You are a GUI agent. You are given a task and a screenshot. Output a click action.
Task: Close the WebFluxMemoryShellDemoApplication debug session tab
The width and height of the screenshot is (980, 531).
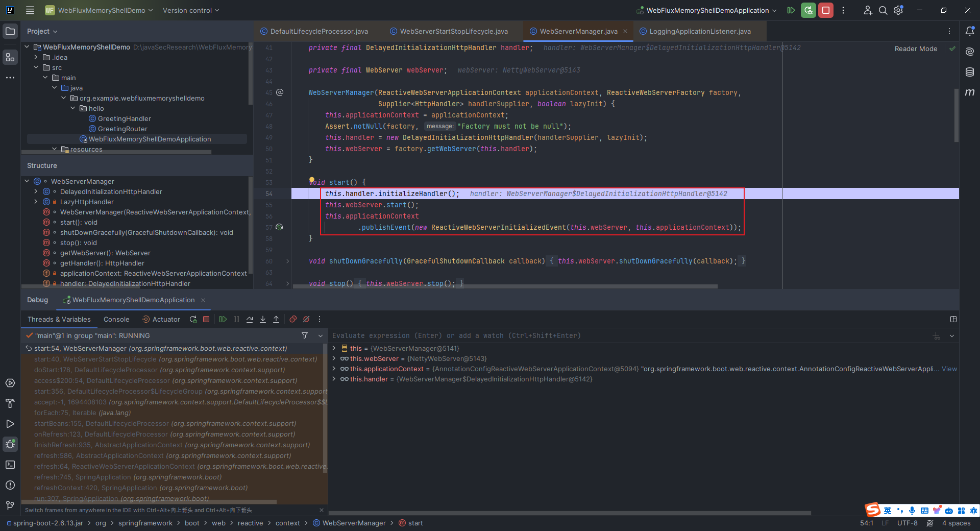(203, 300)
